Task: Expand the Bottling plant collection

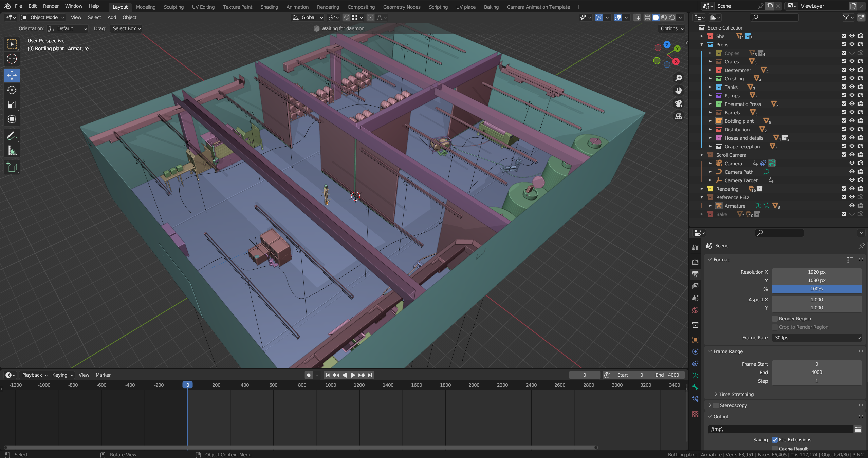Action: click(710, 121)
